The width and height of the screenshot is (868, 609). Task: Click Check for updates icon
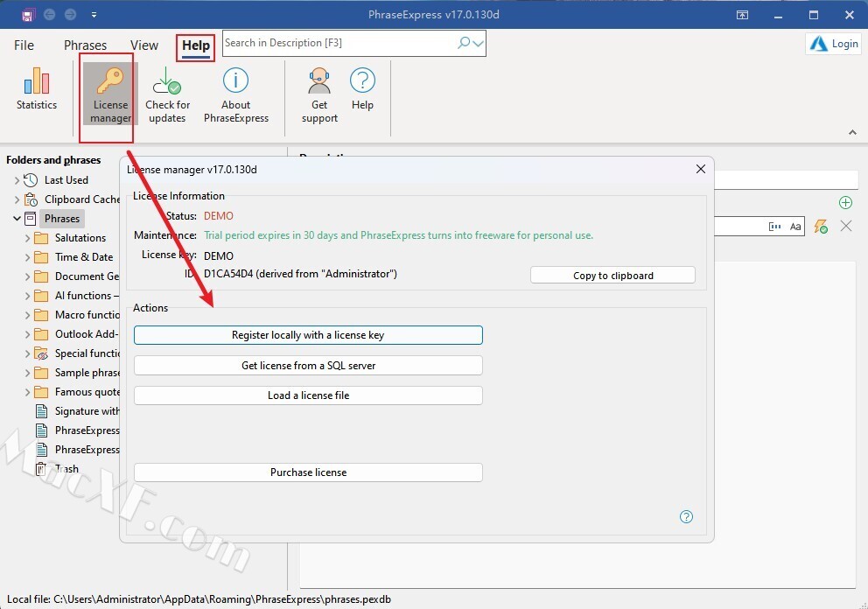[x=167, y=80]
